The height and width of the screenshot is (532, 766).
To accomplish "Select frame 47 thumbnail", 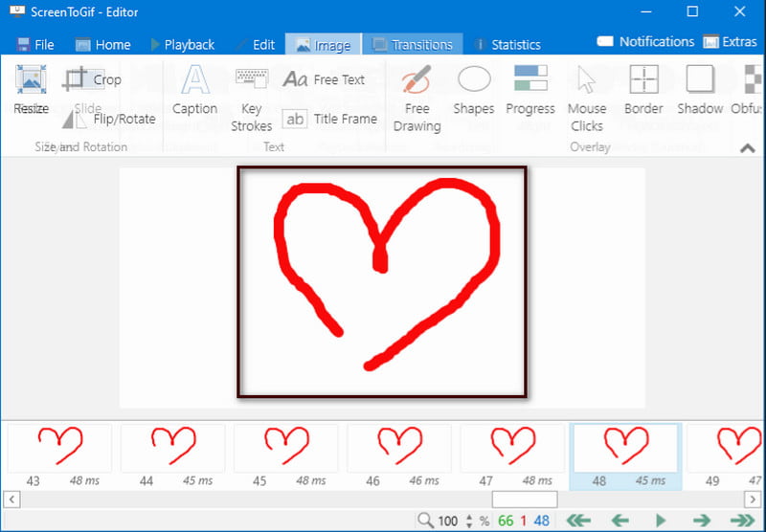I will (512, 456).
